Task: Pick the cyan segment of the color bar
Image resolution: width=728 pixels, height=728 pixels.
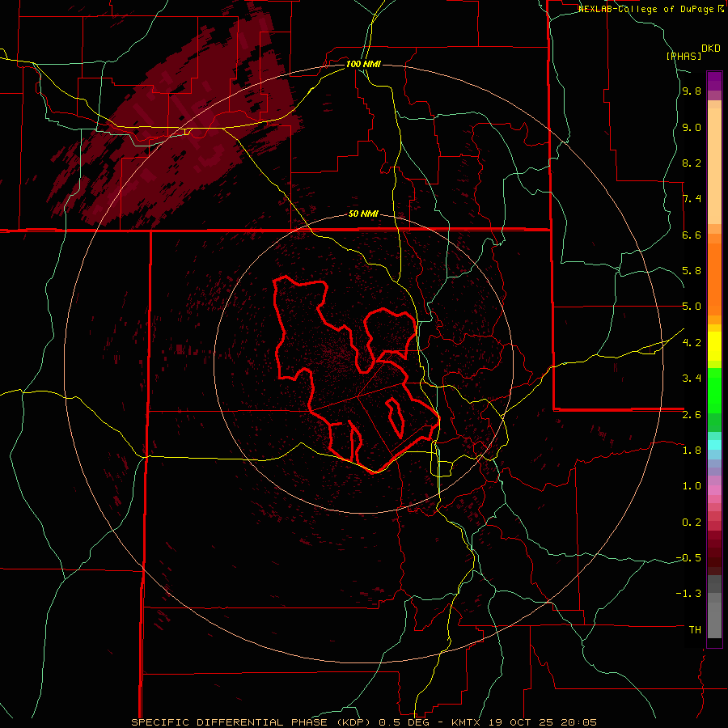Action: pos(714,445)
